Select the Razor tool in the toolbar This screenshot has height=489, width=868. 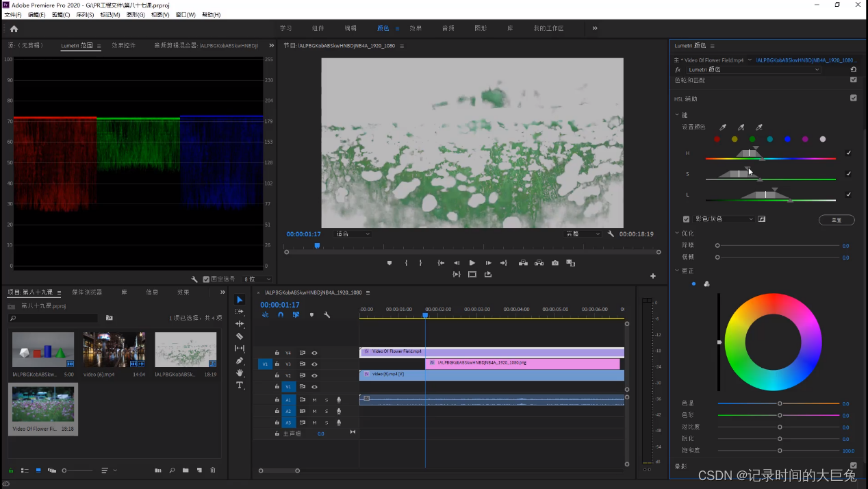tap(240, 336)
